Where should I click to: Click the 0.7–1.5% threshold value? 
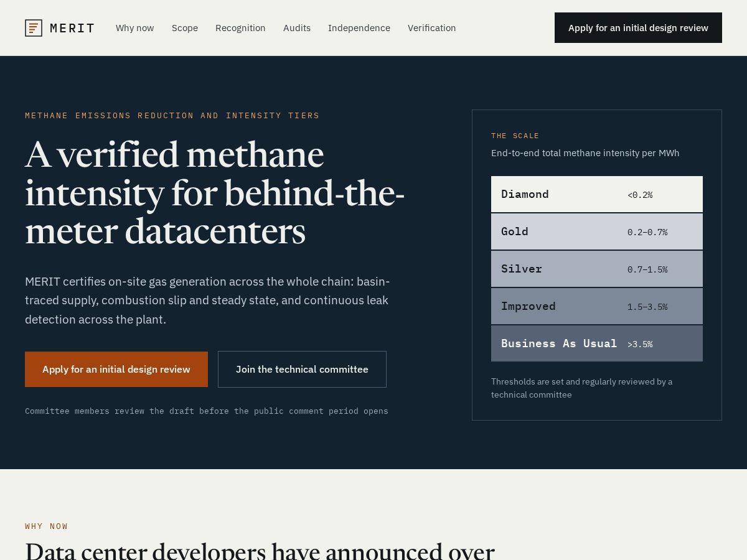tap(647, 269)
